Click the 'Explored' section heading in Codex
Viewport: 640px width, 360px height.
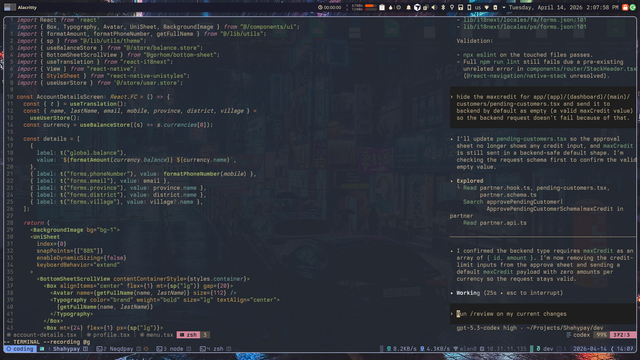pyautogui.click(x=470, y=181)
